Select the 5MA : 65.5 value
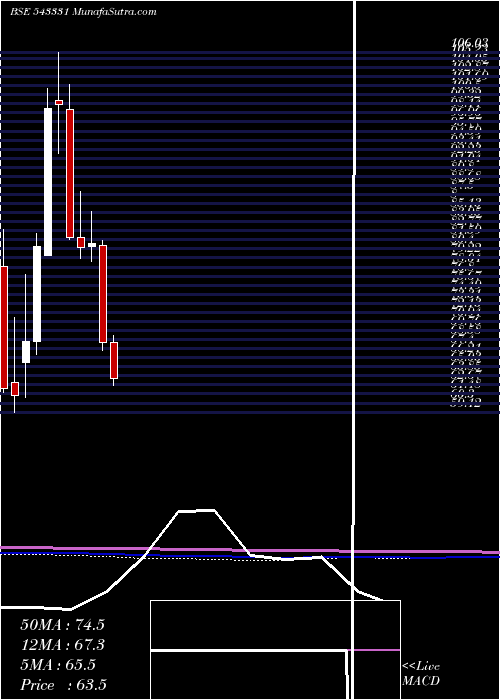Screen dimensions: 500x700 pos(58,665)
